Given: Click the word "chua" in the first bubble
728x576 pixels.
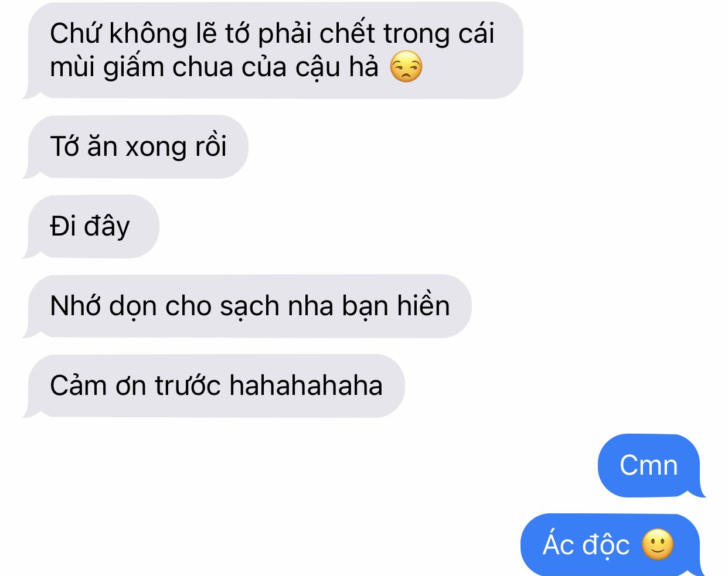Looking at the screenshot, I should [202, 67].
